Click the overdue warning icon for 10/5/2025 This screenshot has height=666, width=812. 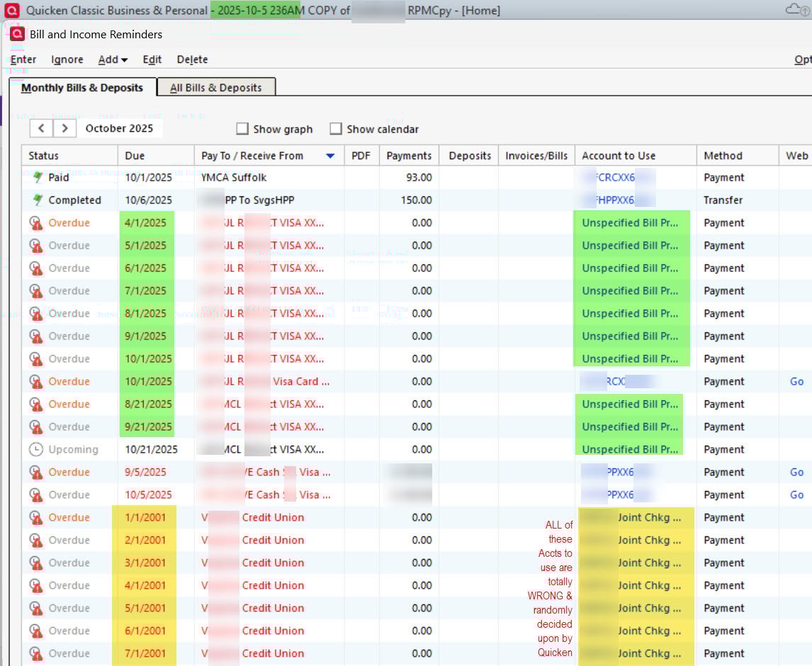tap(35, 495)
